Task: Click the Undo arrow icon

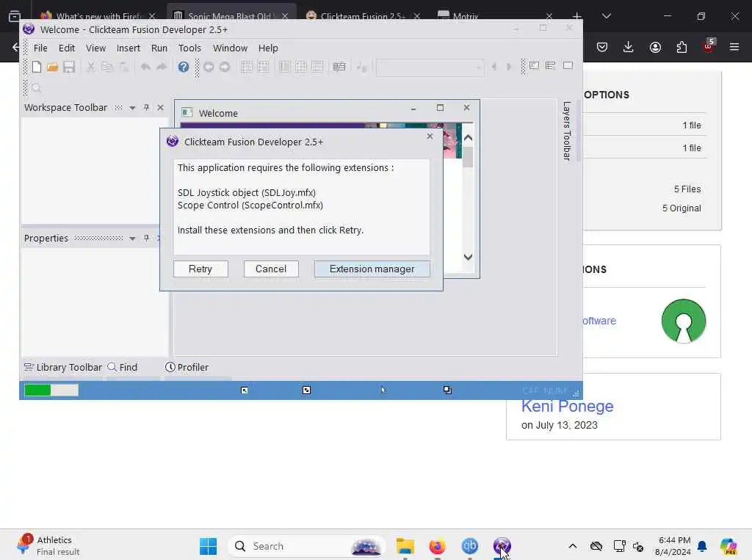Action: [146, 67]
